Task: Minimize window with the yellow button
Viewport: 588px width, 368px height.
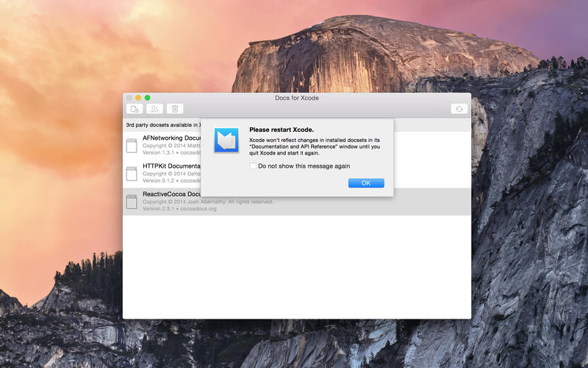Action: 138,98
